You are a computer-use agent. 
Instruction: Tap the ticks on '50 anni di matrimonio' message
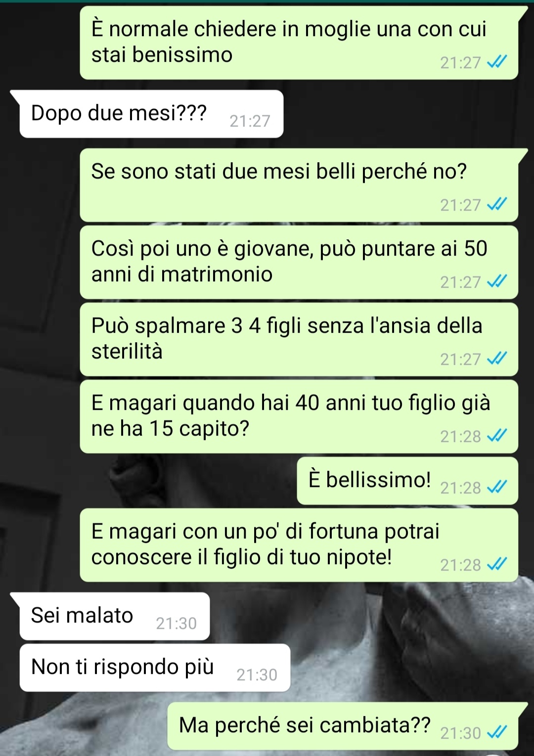497,281
